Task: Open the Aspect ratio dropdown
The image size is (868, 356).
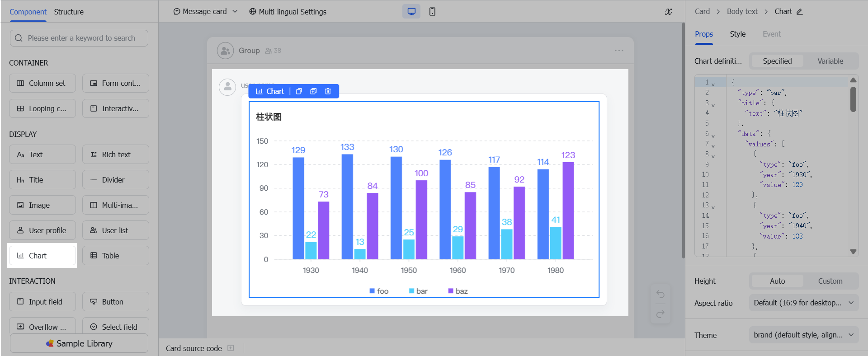Action: (804, 303)
